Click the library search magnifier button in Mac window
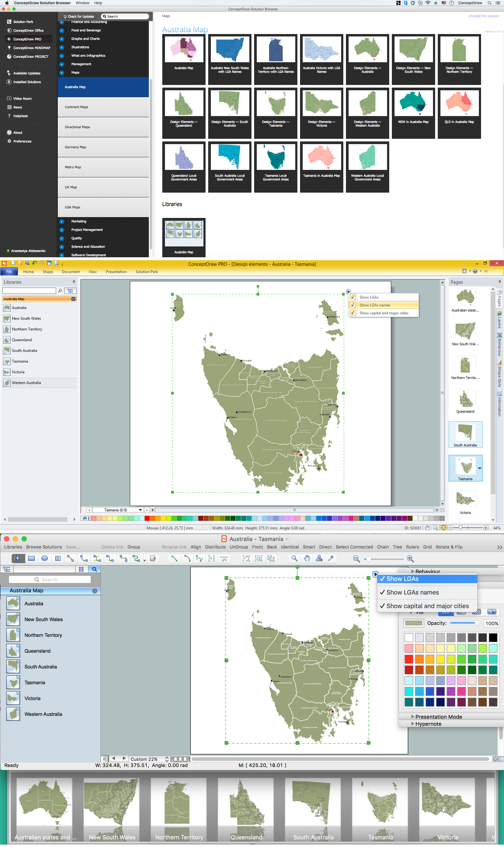Screen dimensions: 504x847 (x=94, y=569)
